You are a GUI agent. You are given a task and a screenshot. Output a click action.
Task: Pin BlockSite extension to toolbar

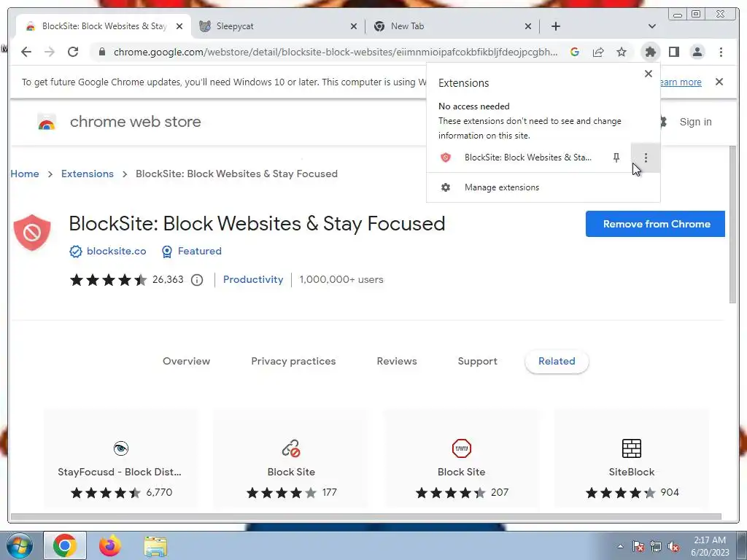pyautogui.click(x=616, y=157)
